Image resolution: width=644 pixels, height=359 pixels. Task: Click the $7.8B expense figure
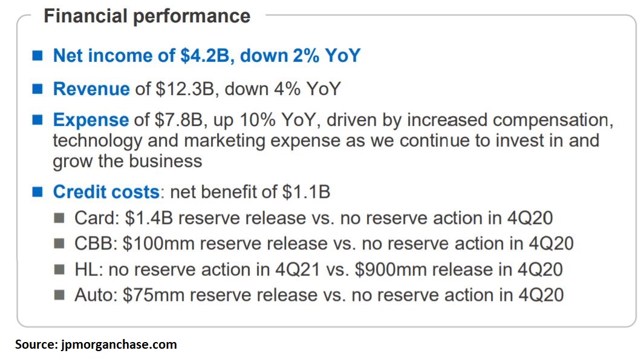click(x=179, y=120)
